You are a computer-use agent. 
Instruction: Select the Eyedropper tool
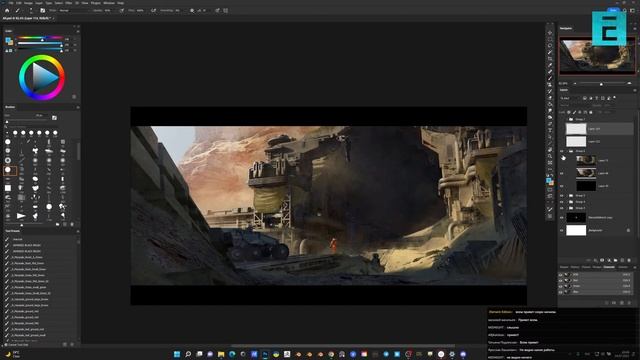click(550, 65)
